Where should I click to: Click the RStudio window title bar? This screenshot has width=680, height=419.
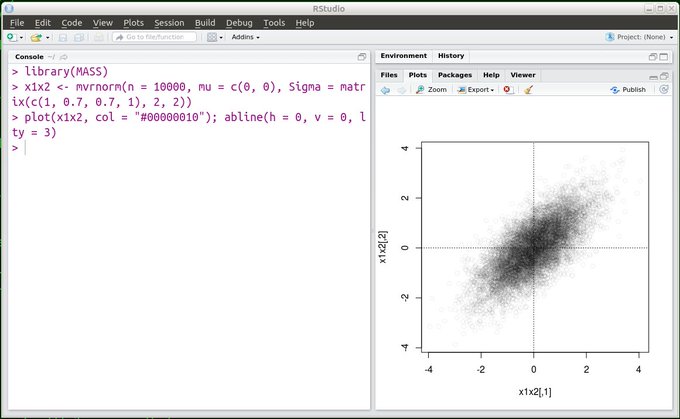pyautogui.click(x=328, y=9)
